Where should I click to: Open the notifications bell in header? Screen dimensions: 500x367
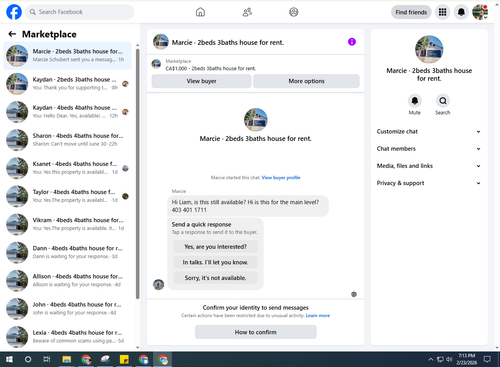click(x=461, y=12)
